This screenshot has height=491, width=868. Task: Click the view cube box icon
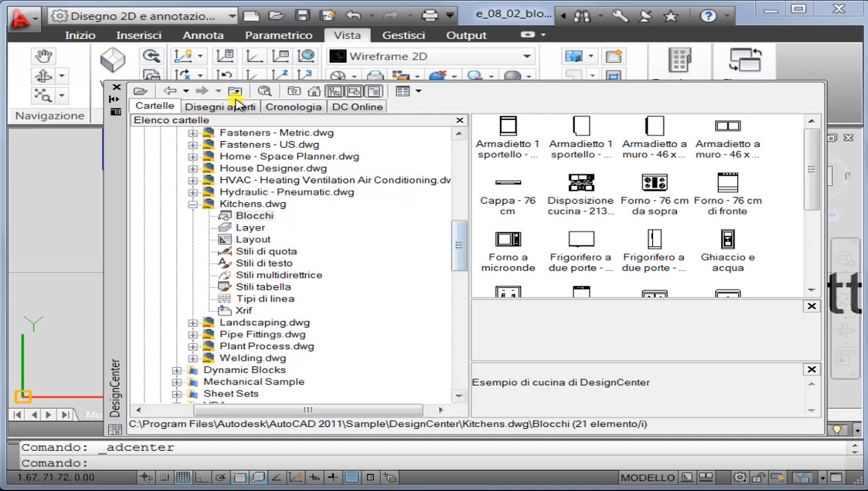[x=113, y=60]
